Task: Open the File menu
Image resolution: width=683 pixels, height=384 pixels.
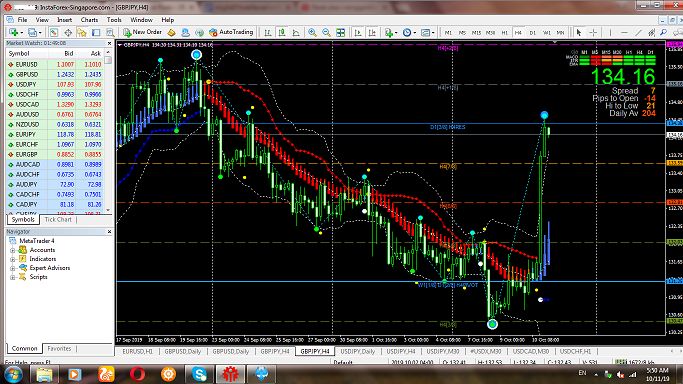Action: point(22,20)
